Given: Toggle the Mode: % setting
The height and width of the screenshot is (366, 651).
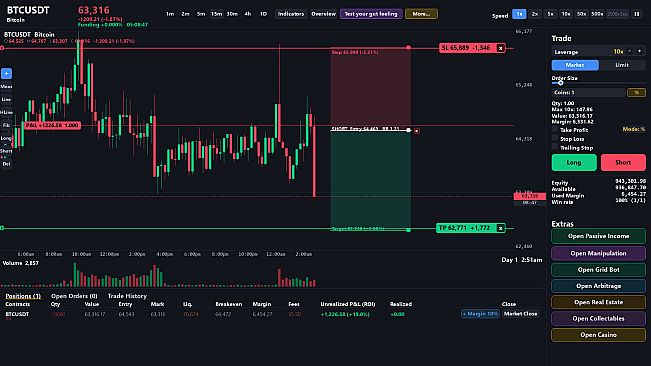Looking at the screenshot, I should click(x=634, y=129).
